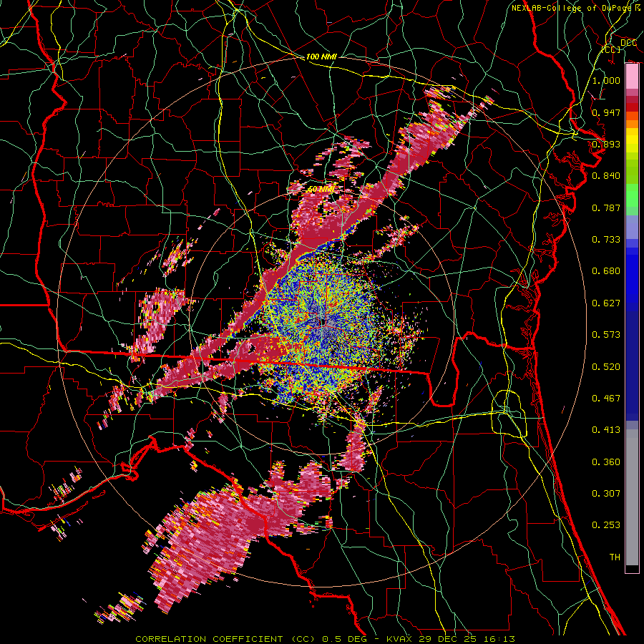Image resolution: width=644 pixels, height=644 pixels.
Task: Select the 0.253 legend value
Action: click(x=606, y=525)
